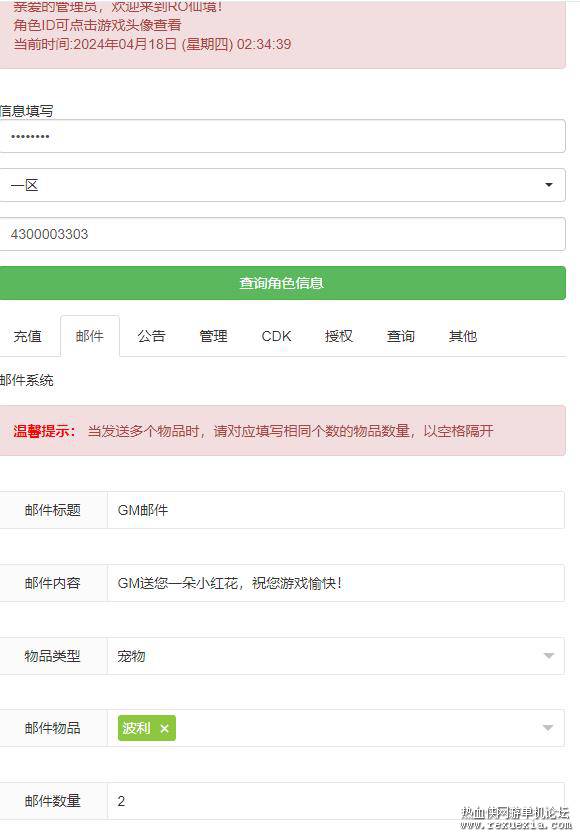
Task: Click the 邮件数量 field showing 2
Action: point(335,801)
